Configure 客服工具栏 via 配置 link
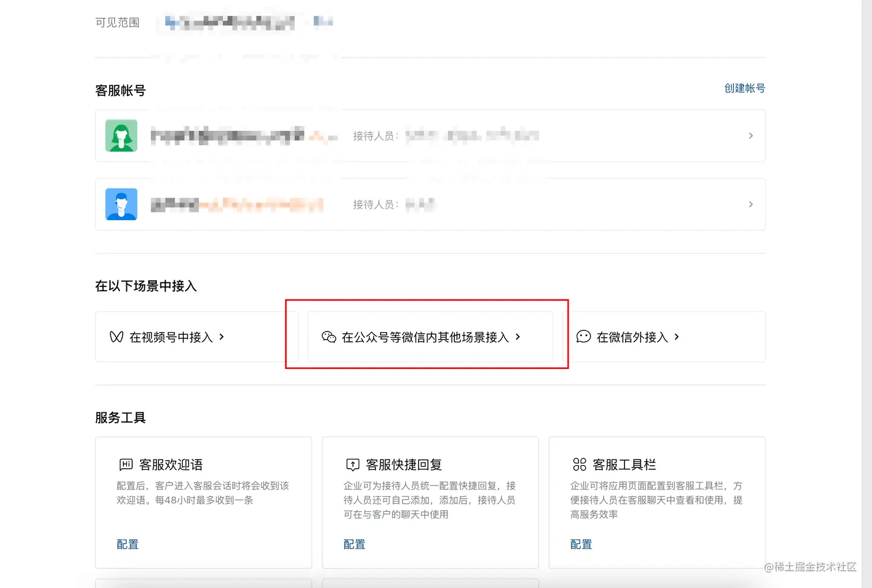 (x=581, y=544)
